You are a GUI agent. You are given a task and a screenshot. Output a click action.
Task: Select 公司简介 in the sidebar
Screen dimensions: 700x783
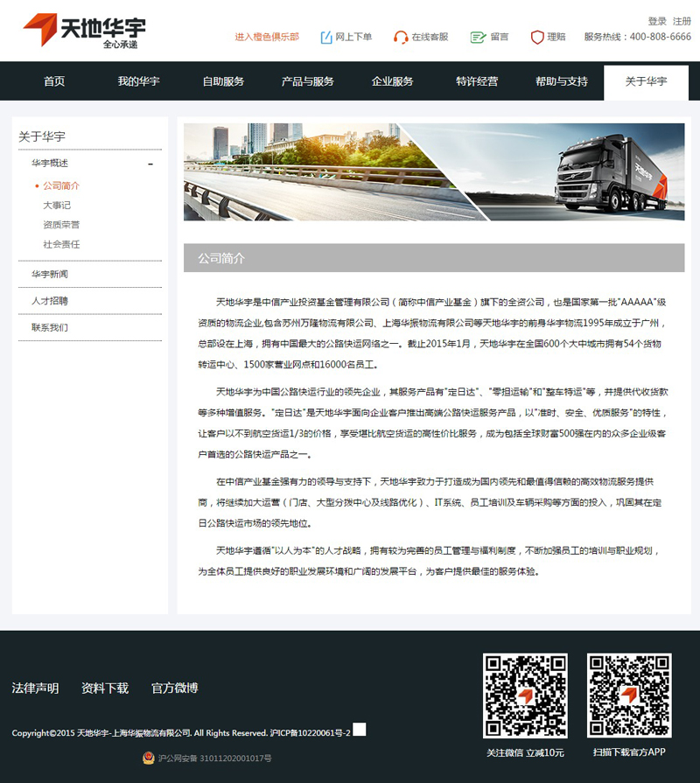[61, 185]
